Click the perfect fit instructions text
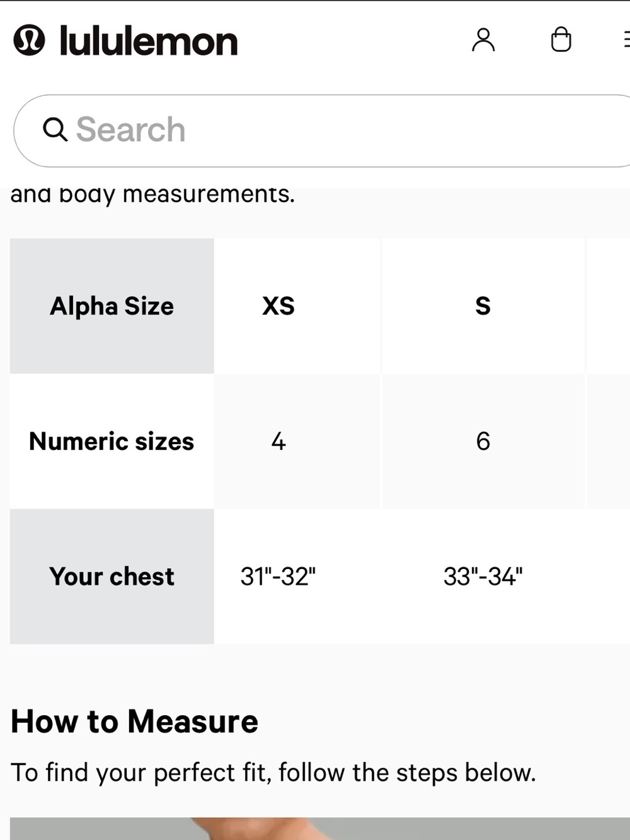630x840 pixels. coord(273,773)
